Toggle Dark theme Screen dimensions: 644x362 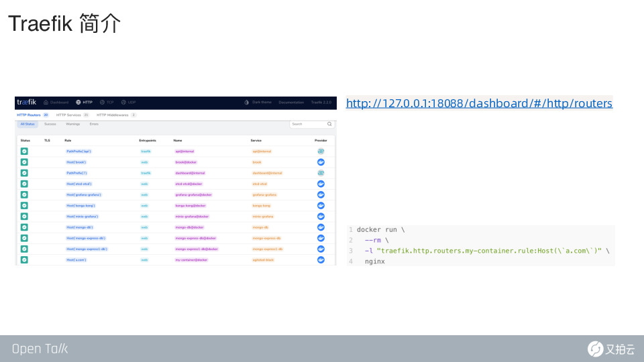(x=258, y=102)
